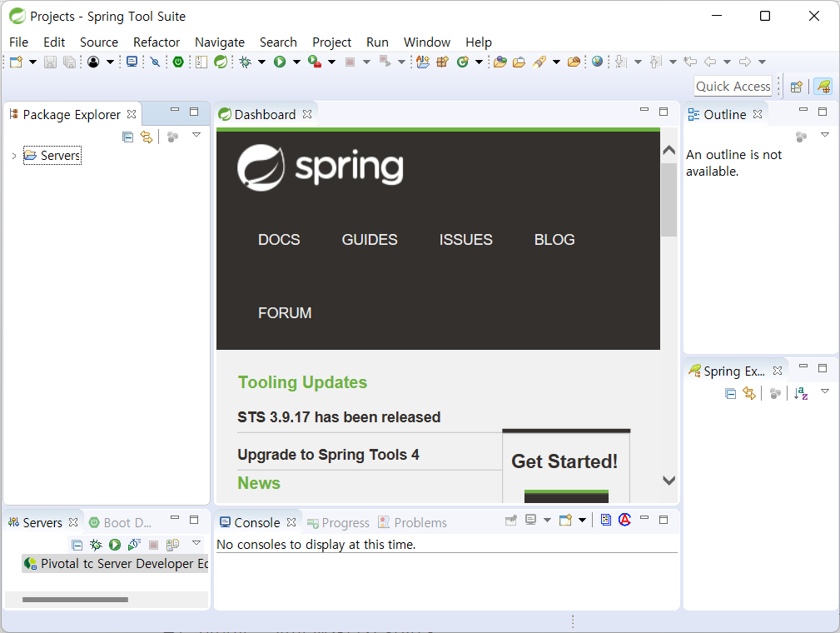Open the 'STS 3.9.17 has been released' news link
The width and height of the screenshot is (840, 633).
[x=339, y=417]
